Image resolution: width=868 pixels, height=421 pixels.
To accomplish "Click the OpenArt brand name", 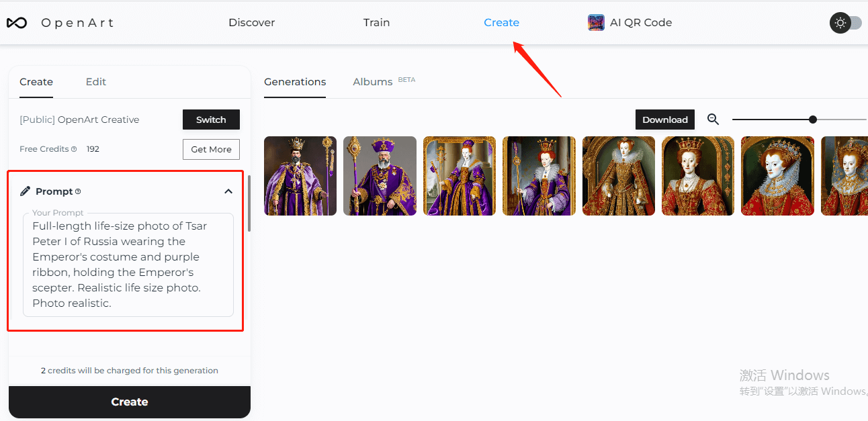I will 77,23.
